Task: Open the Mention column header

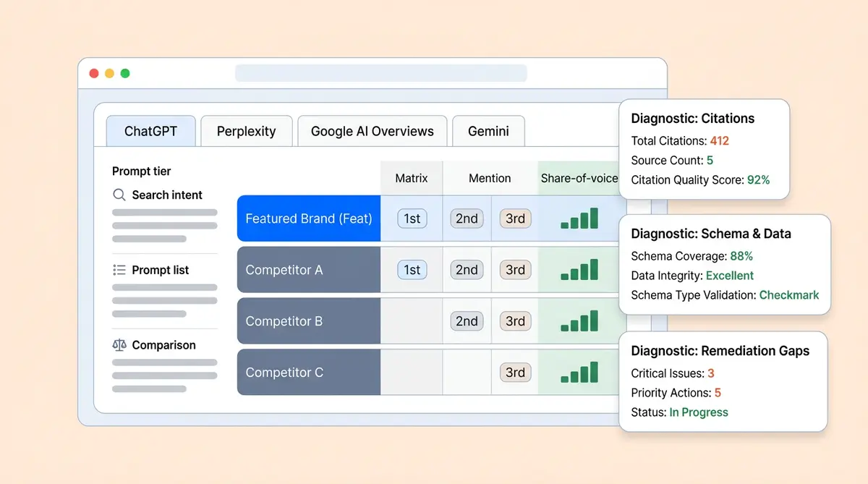Action: [x=489, y=178]
